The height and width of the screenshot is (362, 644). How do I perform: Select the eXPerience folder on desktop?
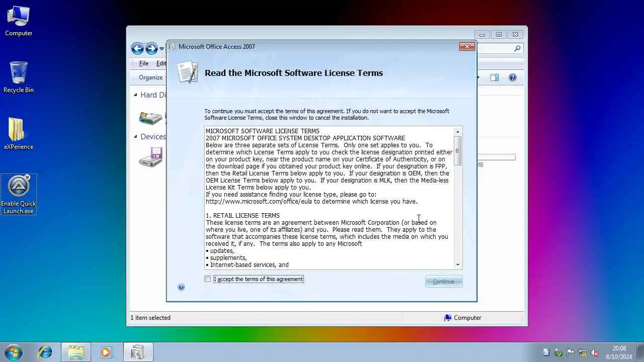click(19, 134)
